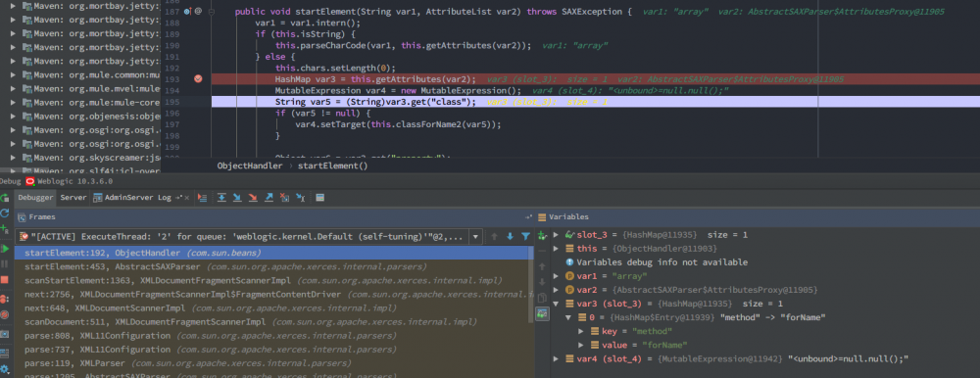Expand variable var1
Image resolution: width=980 pixels, height=378 pixels.
(x=557, y=276)
